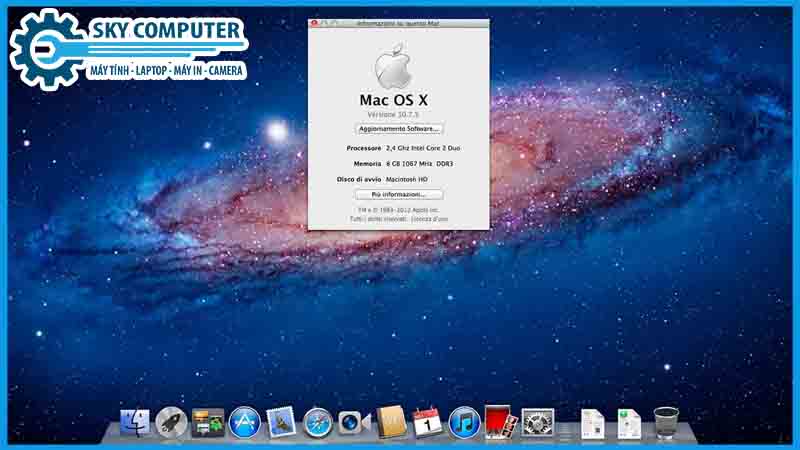Open Mission Control from the Dock

pos(208,422)
